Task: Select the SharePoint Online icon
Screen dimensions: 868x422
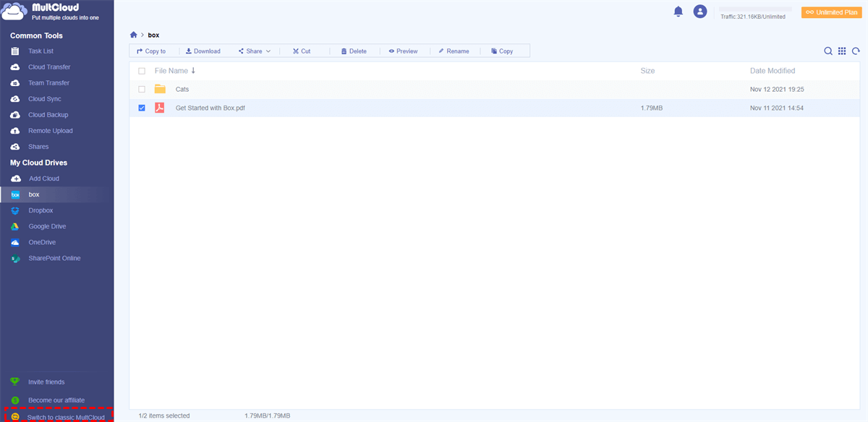Action: (15, 258)
